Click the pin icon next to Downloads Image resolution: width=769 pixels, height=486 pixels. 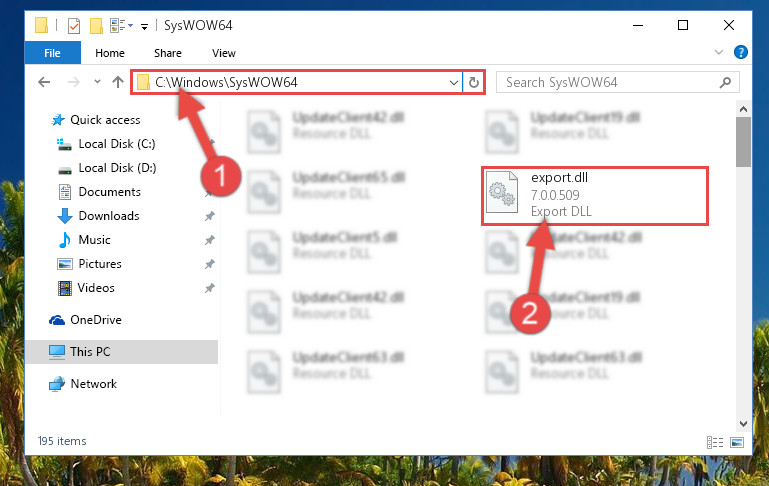pos(209,216)
